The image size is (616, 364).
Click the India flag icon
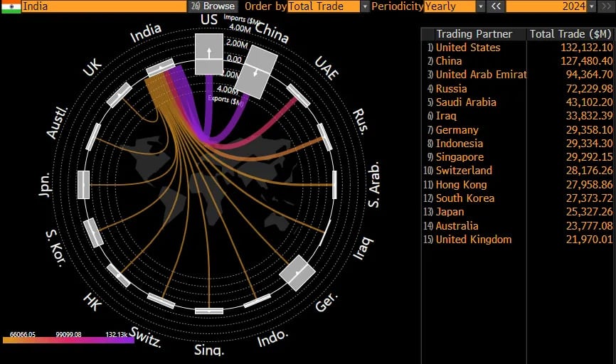coord(10,6)
